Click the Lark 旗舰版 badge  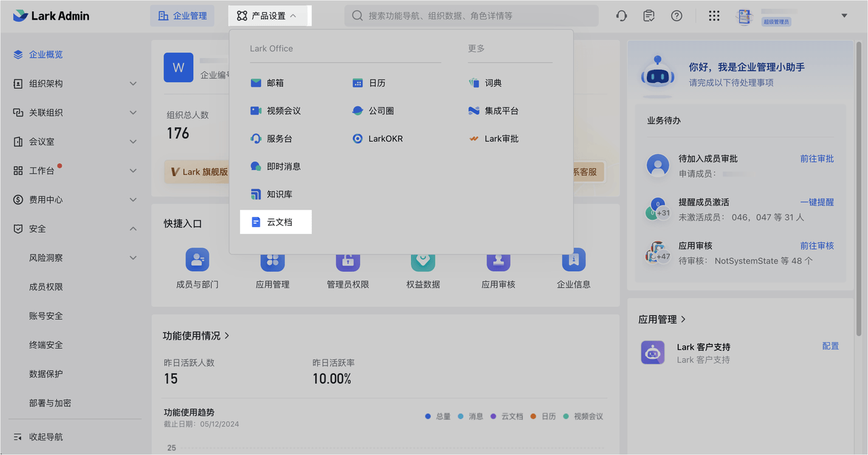[197, 172]
